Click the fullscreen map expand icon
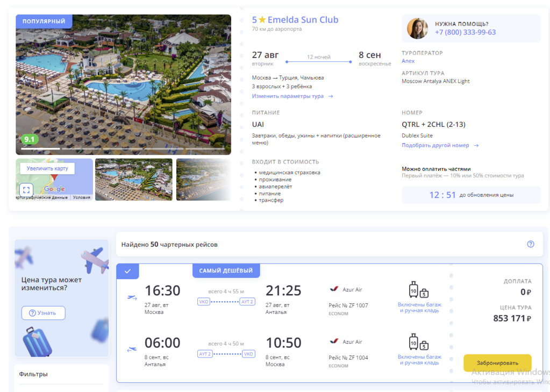Viewport: 550px width, 392px height. tap(26, 190)
